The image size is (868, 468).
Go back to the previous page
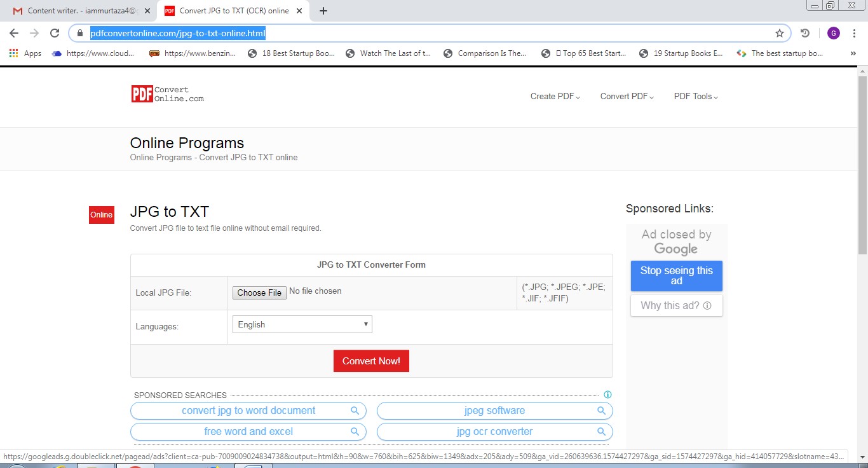[14, 33]
